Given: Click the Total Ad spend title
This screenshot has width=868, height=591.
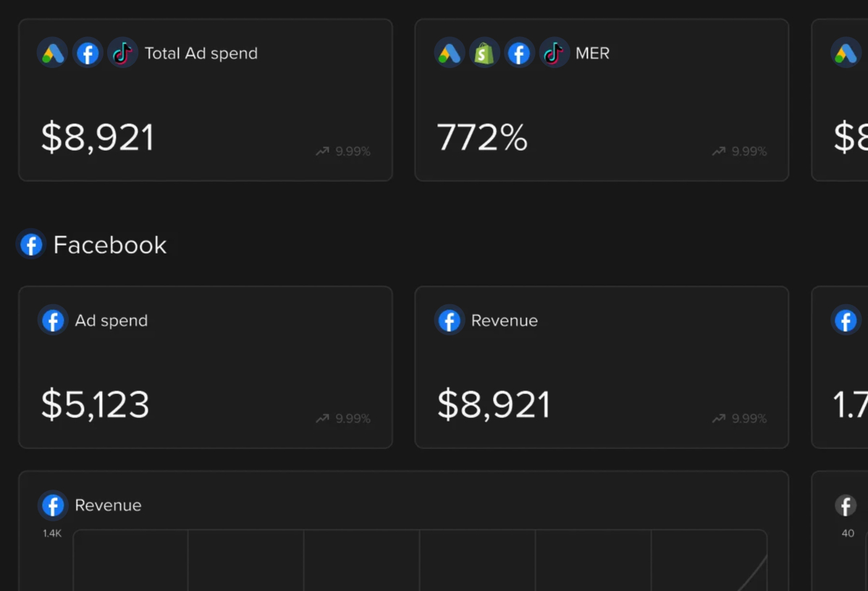Looking at the screenshot, I should 201,53.
